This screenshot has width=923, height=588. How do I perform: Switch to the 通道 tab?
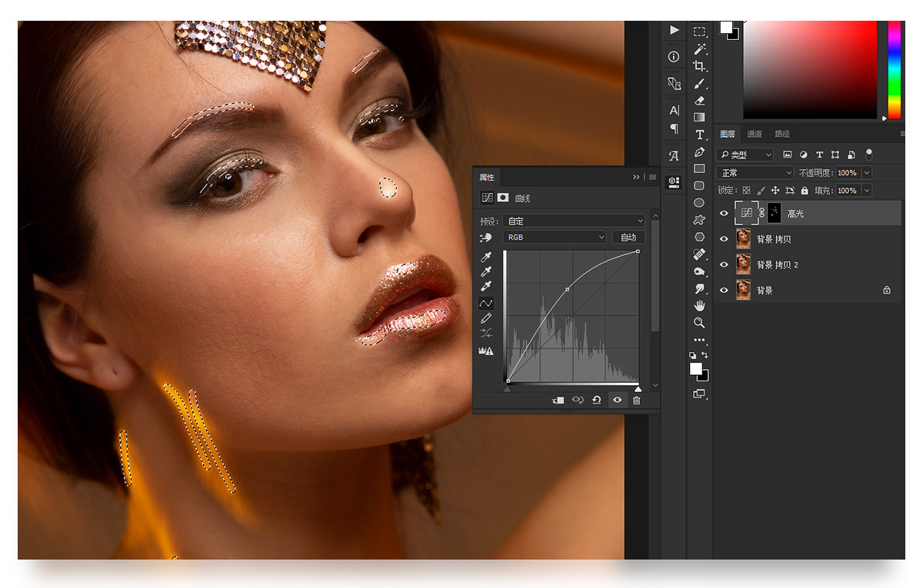click(755, 134)
